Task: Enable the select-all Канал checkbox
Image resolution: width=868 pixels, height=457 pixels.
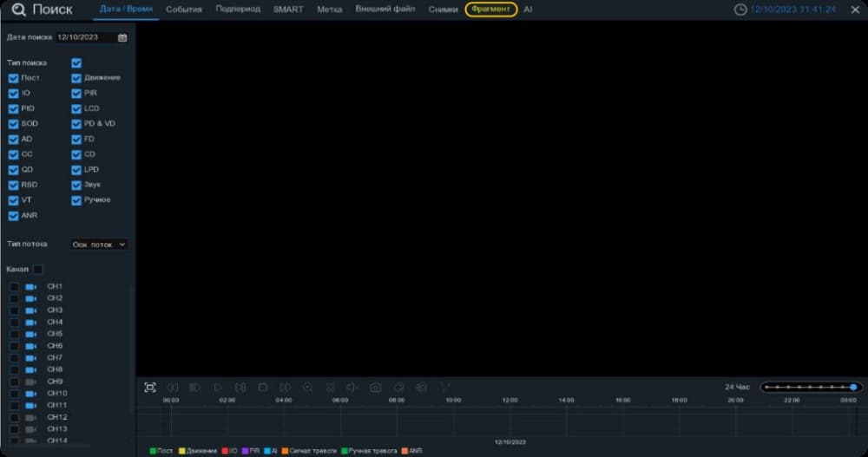Action: point(37,270)
